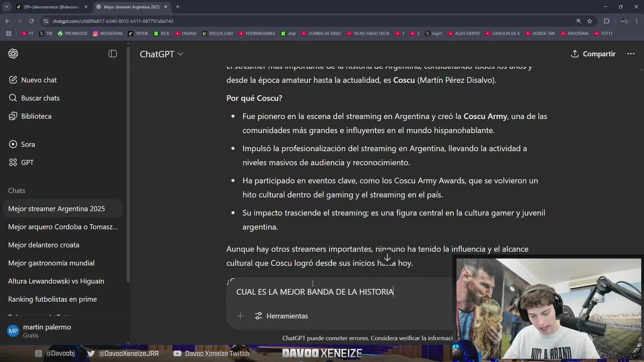Viewport: 644px width, 362px height.
Task: Click the Compartir share button
Action: [x=593, y=54]
